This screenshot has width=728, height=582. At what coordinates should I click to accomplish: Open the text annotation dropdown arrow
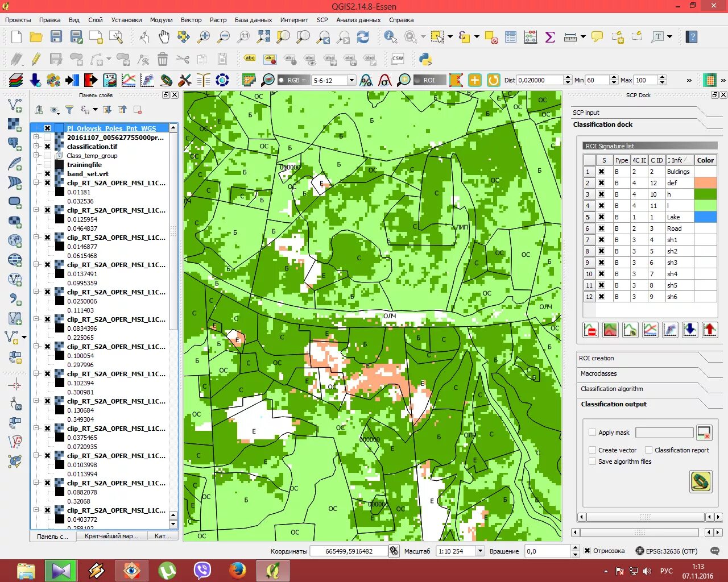(x=670, y=37)
